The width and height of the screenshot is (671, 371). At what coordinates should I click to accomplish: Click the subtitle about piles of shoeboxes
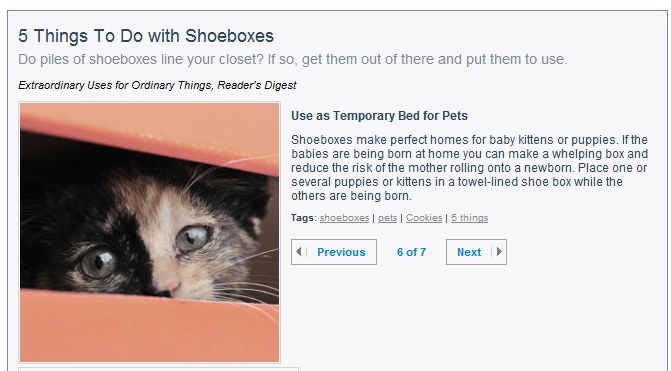(293, 59)
